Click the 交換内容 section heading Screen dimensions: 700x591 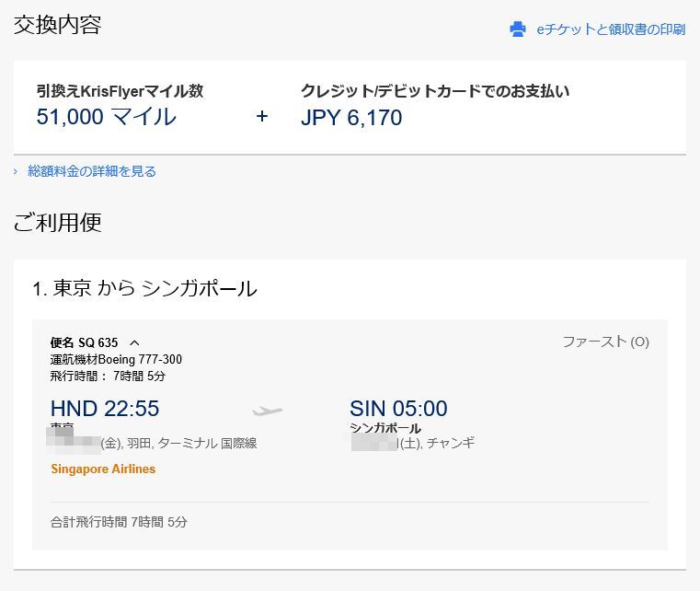click(58, 25)
